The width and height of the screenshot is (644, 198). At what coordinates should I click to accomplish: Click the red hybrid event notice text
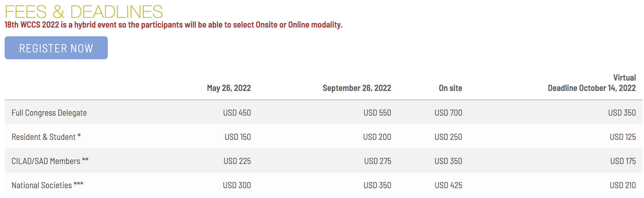173,25
